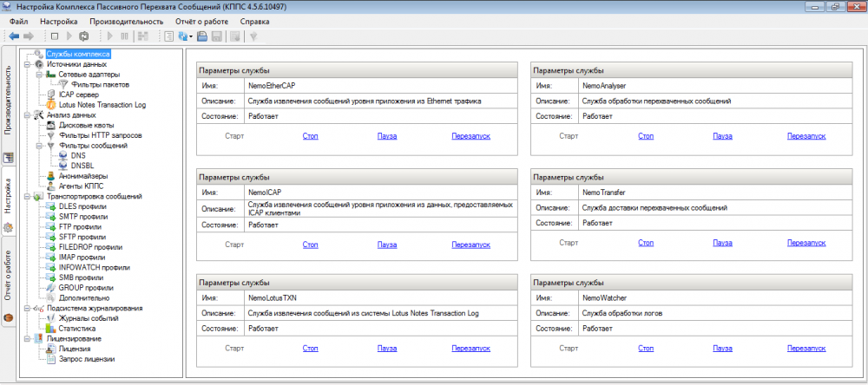Click the blue save disk toolbar icon

[x=202, y=36]
